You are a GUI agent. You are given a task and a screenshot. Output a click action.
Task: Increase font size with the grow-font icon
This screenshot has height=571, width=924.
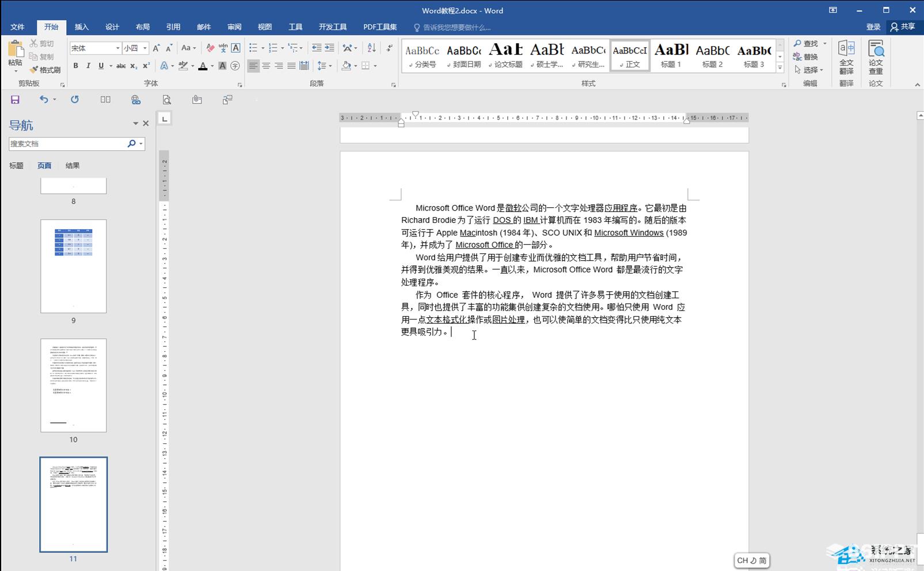tap(157, 48)
